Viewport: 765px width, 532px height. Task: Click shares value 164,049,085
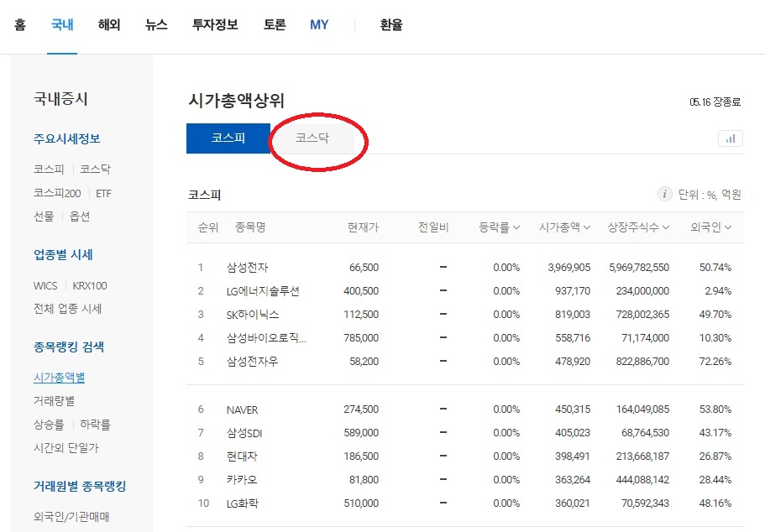point(642,409)
